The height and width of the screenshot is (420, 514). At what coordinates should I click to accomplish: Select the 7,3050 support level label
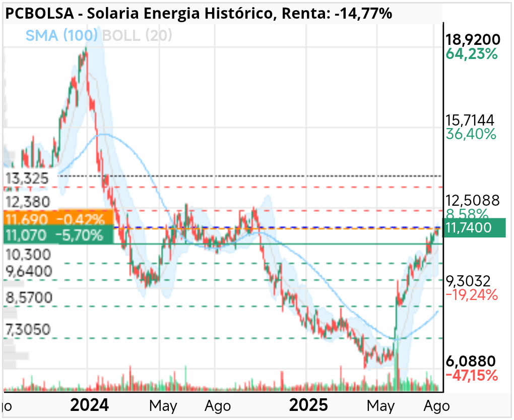click(x=28, y=329)
